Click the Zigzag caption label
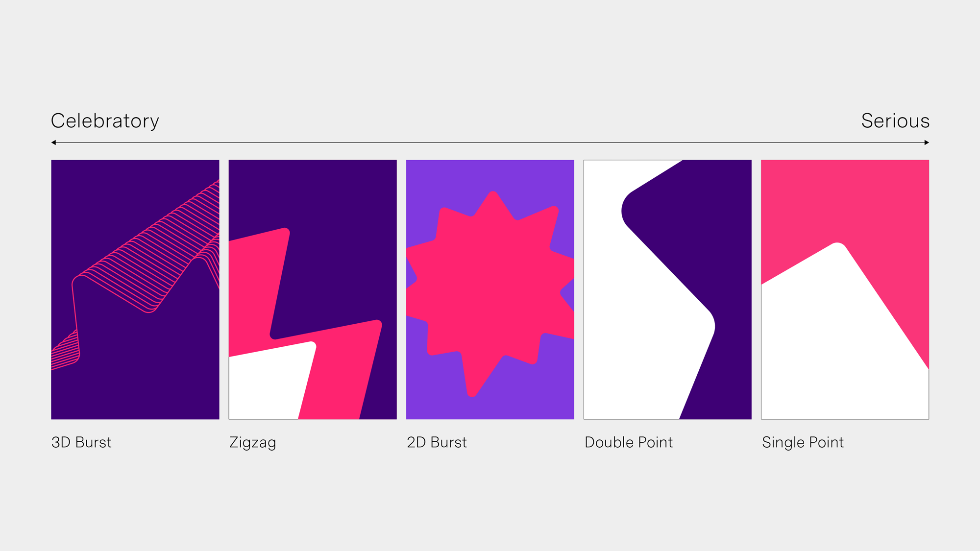Image resolution: width=980 pixels, height=551 pixels. point(252,443)
